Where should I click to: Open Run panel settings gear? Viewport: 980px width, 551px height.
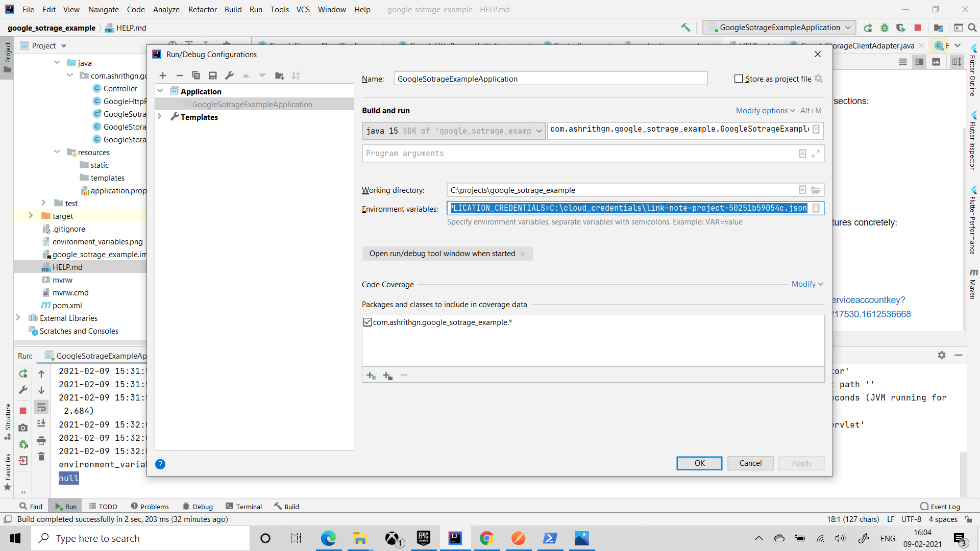(x=942, y=355)
